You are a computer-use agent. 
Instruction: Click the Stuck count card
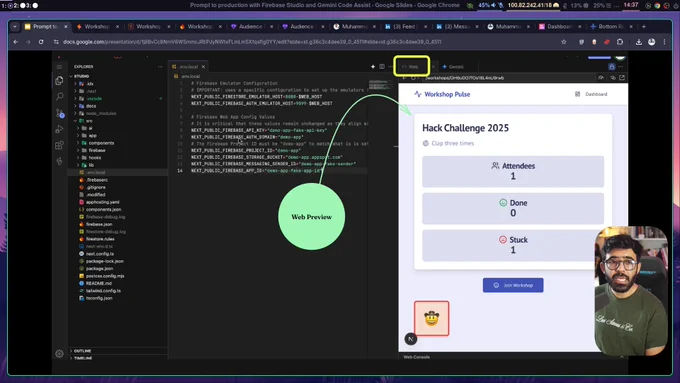[x=513, y=246]
